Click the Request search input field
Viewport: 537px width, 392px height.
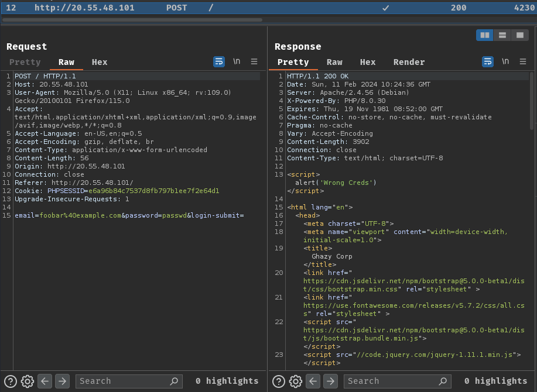[x=129, y=381]
